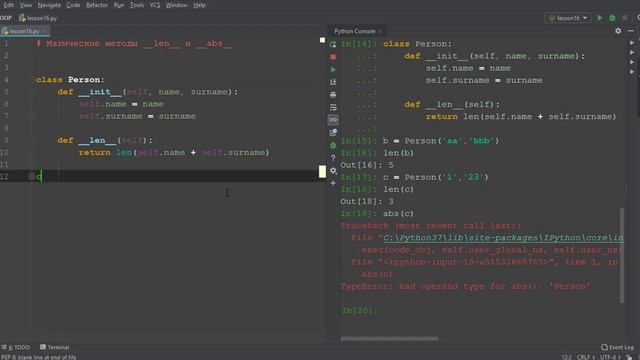This screenshot has height=360, width=640.
Task: Open the Tools menu
Action: tap(137, 5)
